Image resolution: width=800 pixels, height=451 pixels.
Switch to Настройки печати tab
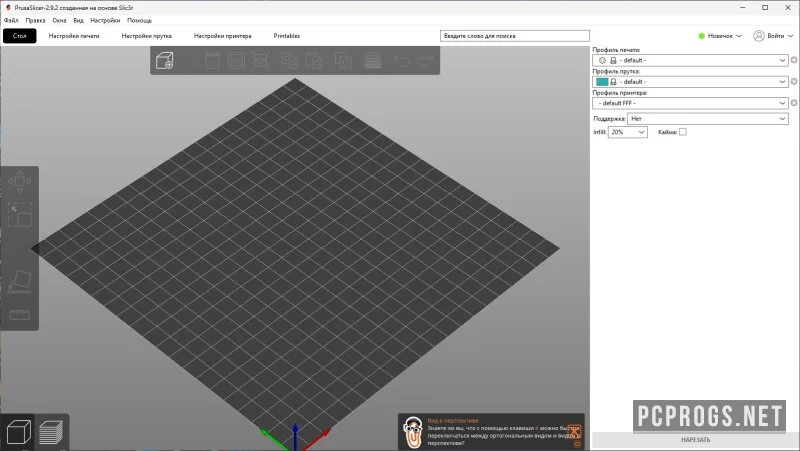click(x=74, y=36)
